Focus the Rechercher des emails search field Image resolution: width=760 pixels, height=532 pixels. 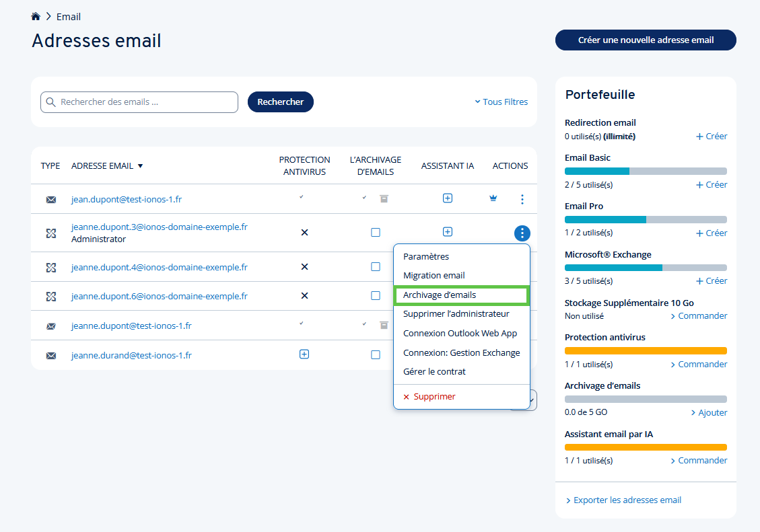point(145,102)
